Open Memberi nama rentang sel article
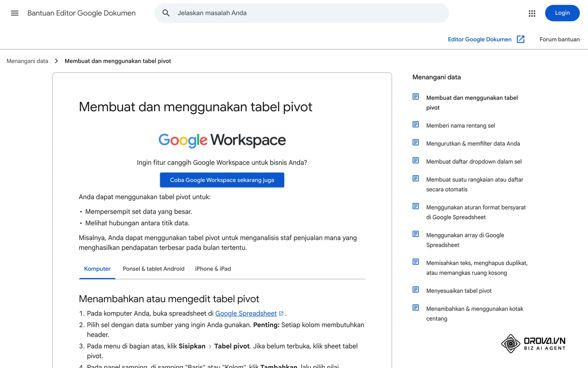Viewport: 588px width, 368px height. (x=460, y=125)
